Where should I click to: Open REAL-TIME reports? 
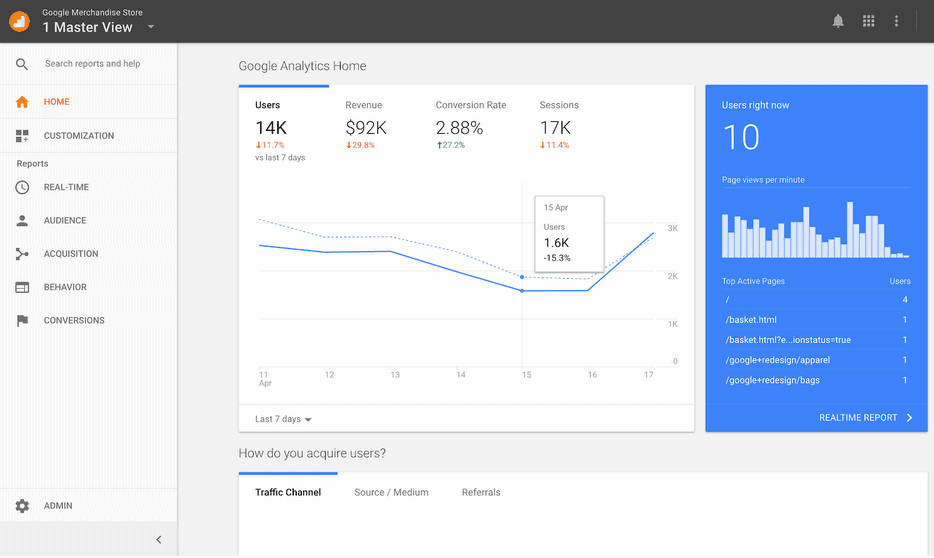(66, 187)
